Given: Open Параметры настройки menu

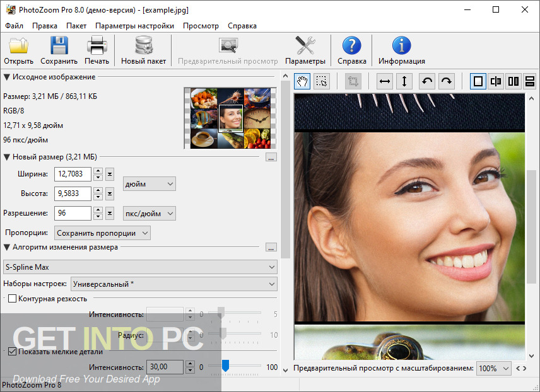Looking at the screenshot, I should pos(134,26).
